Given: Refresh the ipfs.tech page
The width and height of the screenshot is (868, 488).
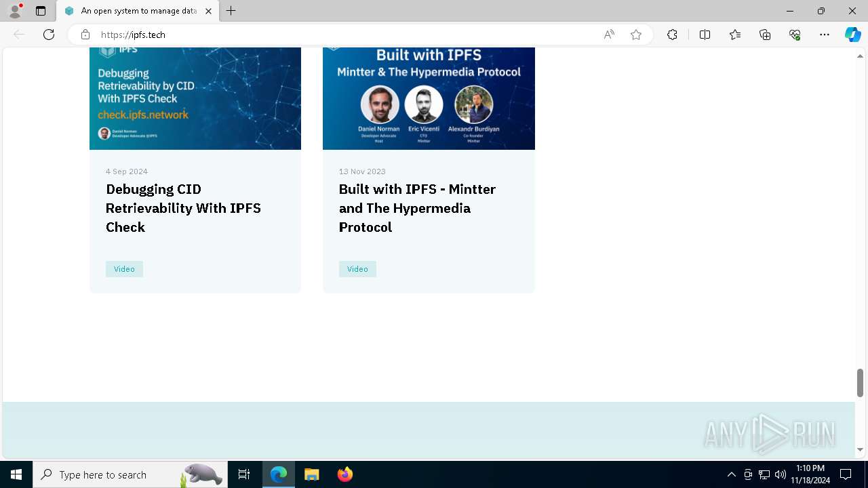Looking at the screenshot, I should [x=49, y=35].
